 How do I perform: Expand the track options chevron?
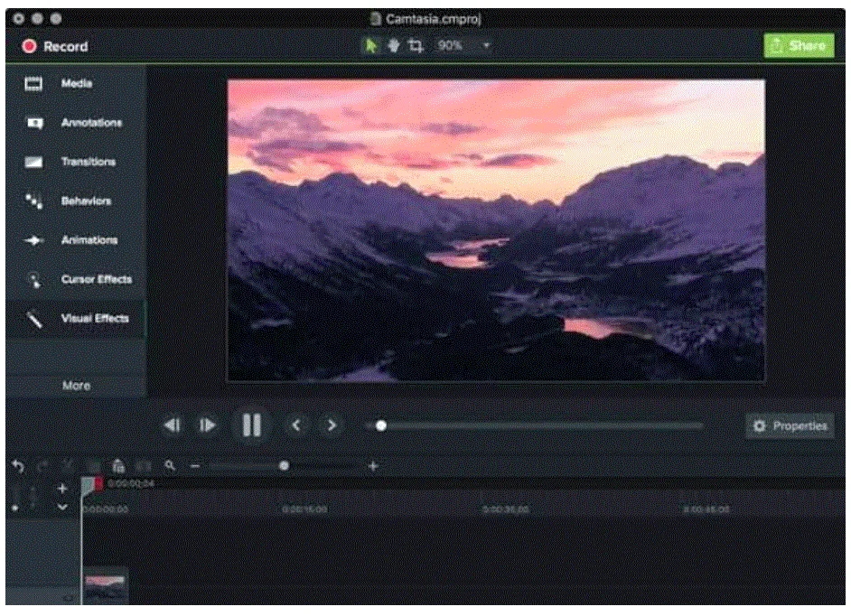click(62, 508)
